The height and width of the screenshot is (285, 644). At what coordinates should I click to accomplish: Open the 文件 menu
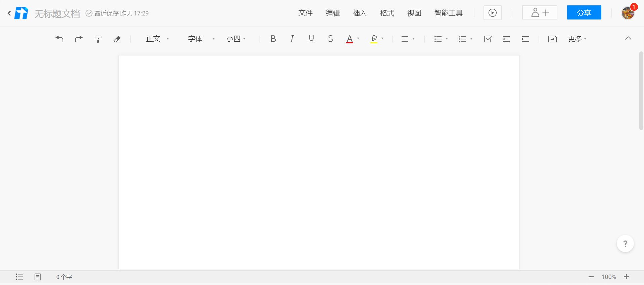(x=306, y=13)
